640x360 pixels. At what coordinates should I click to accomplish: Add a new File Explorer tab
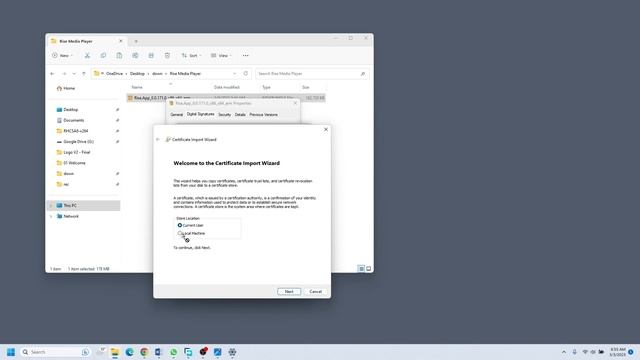coord(136,41)
